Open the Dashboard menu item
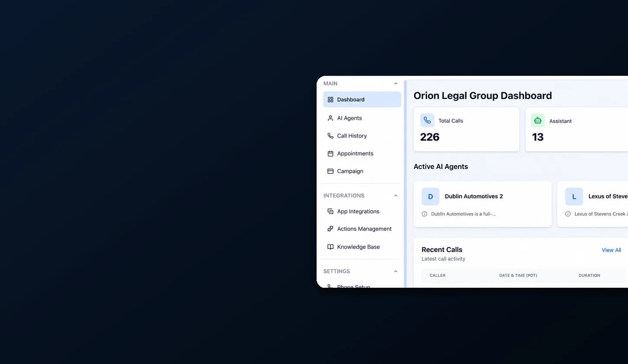 362,100
